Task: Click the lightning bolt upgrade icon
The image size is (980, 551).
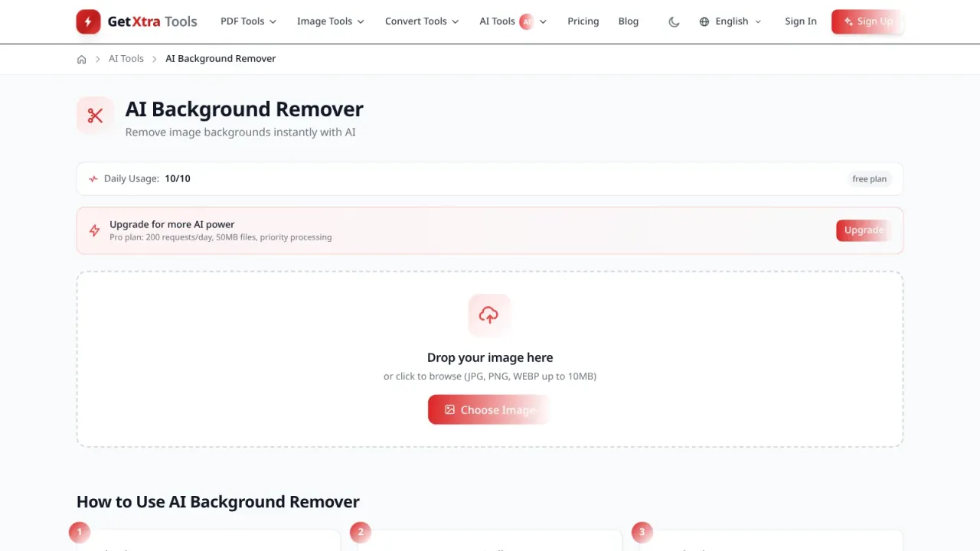Action: pos(94,230)
